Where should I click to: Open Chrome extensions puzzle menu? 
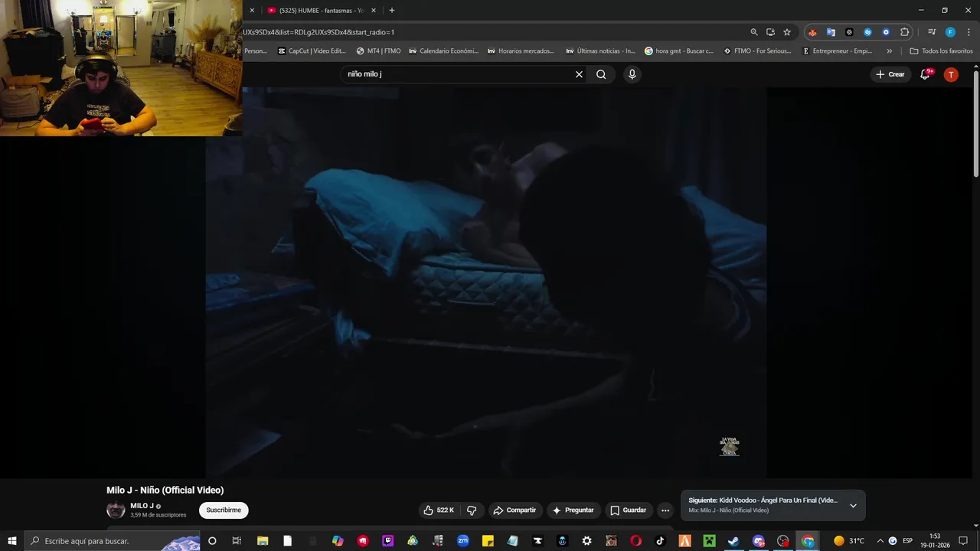tap(904, 32)
